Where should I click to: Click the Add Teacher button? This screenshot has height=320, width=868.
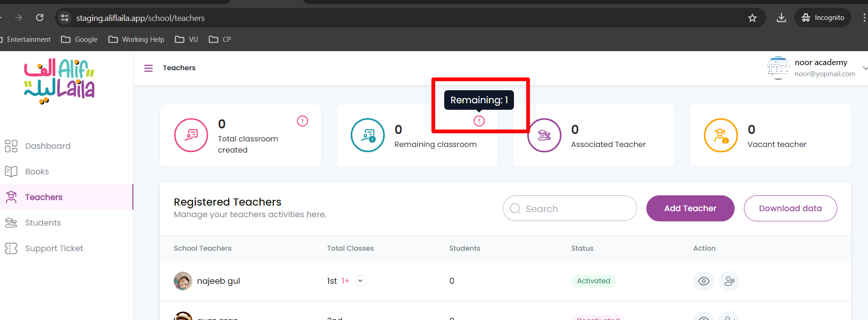pos(690,208)
